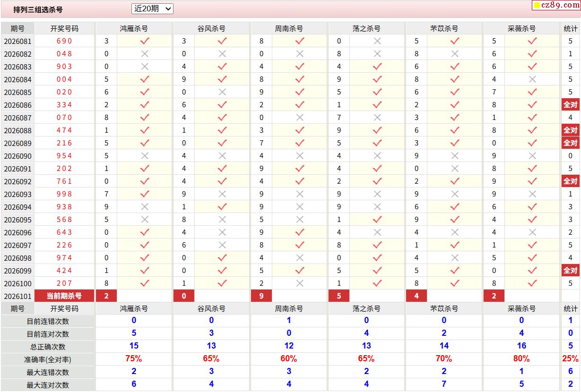The height and width of the screenshot is (392, 581).
Task: Click the red 当前期杀号 label
Action: 64,296
